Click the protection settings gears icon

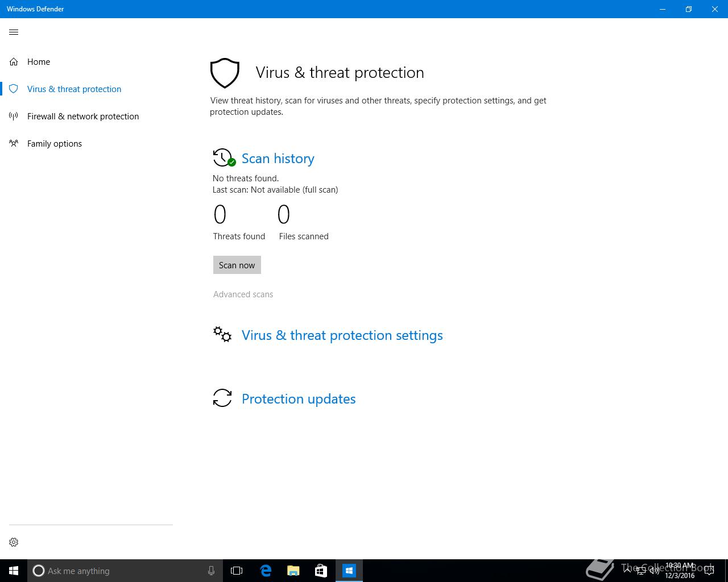point(222,334)
